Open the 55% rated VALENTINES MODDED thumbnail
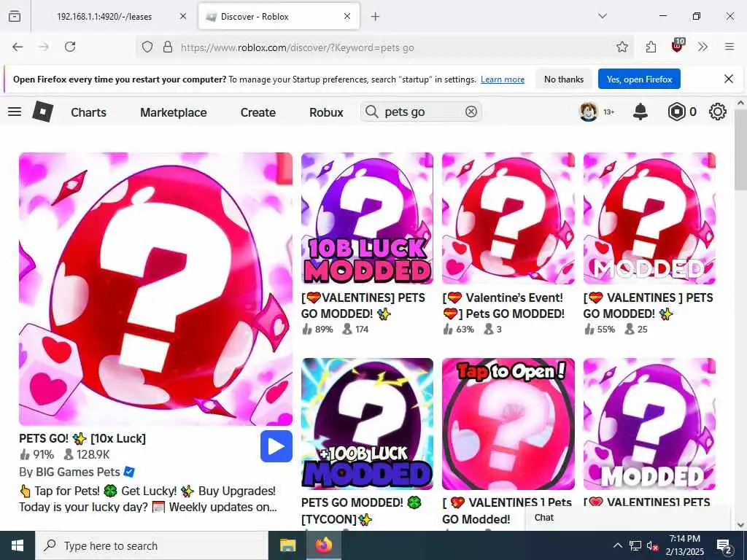The image size is (747, 560). click(x=649, y=218)
